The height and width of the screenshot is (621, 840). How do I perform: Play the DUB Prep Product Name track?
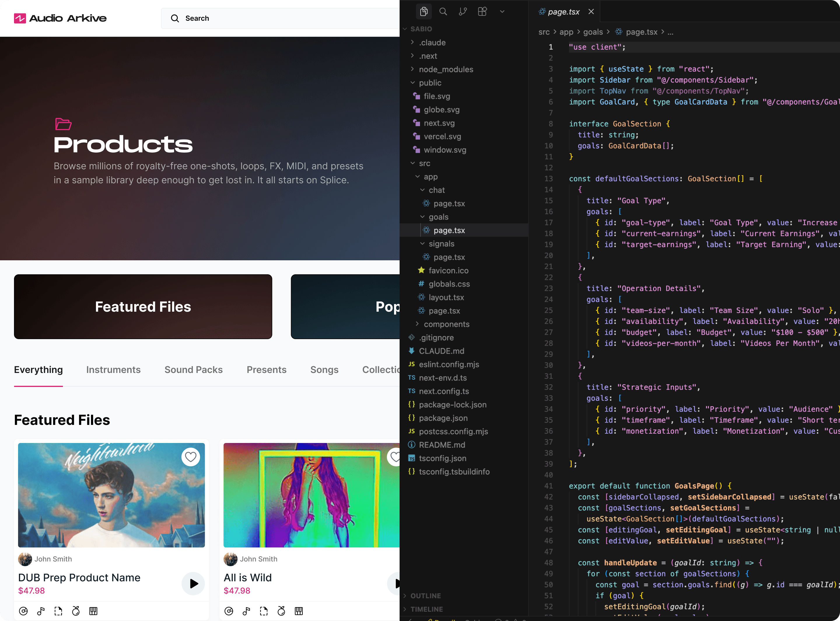coord(193,583)
